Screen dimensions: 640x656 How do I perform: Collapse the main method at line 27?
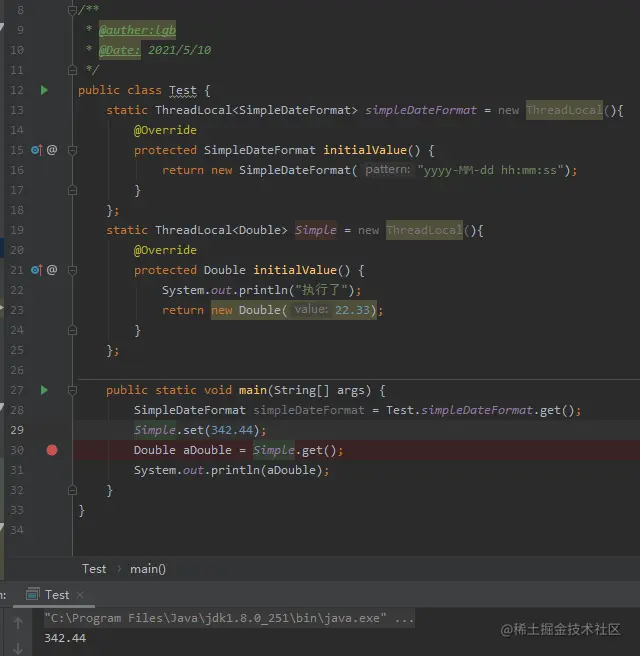pyautogui.click(x=72, y=390)
